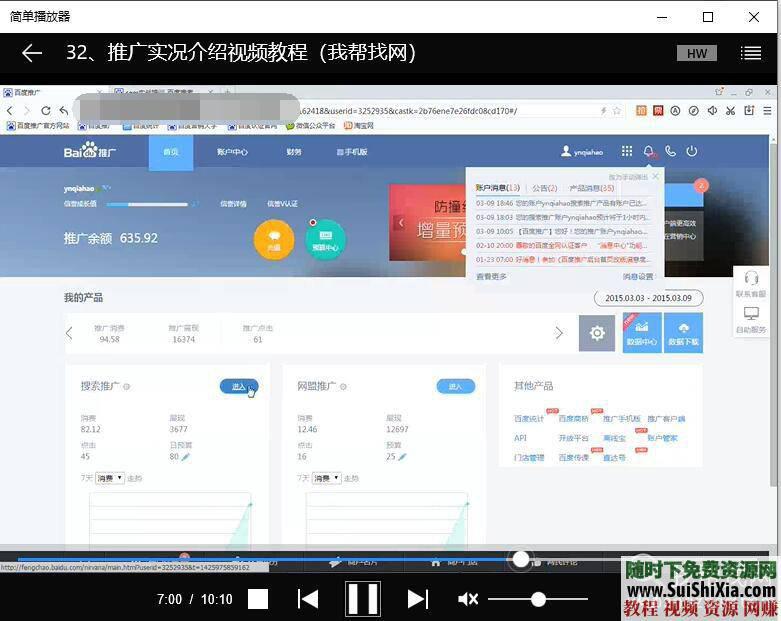This screenshot has width=781, height=621.
Task: Open the date range 2015.03.03 - 2015.03.09 picker
Action: tap(648, 298)
